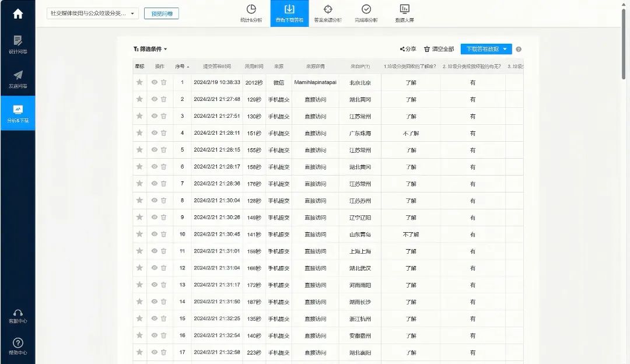Viewport: 630px width, 364px height.
Task: Go to the home icon in sidebar
Action: click(17, 14)
